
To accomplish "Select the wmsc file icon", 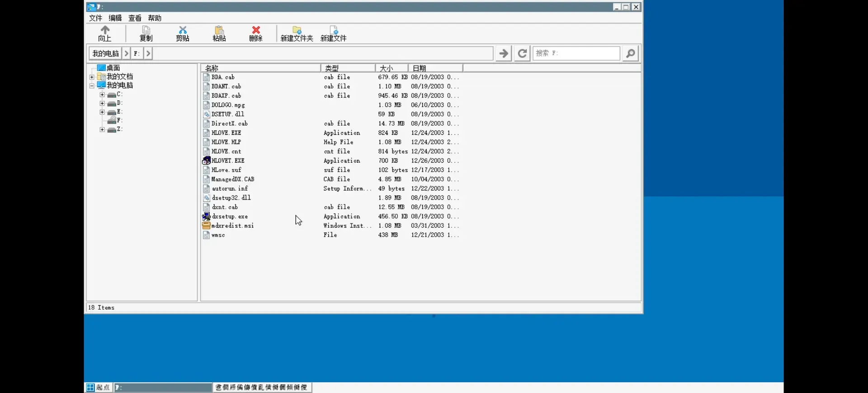I will tap(206, 235).
